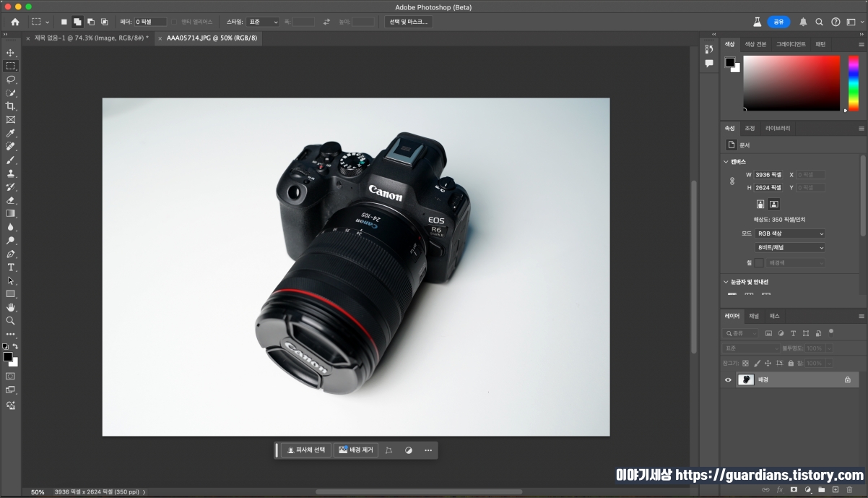Select the Spot Healing Brush tool

[11, 147]
